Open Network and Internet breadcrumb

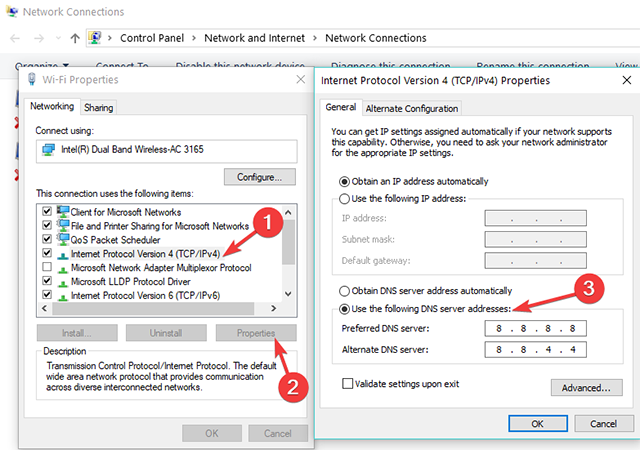click(x=254, y=38)
